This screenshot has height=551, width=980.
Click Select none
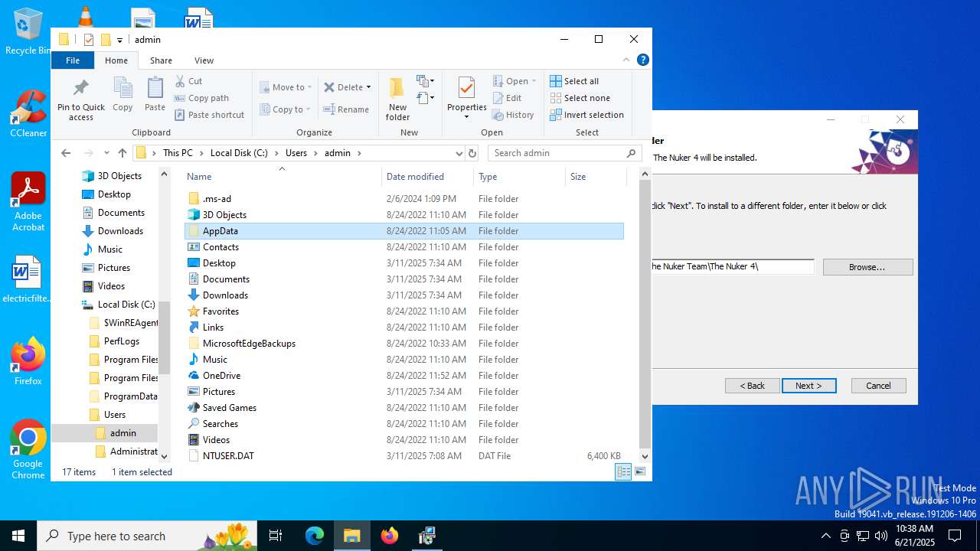(580, 98)
